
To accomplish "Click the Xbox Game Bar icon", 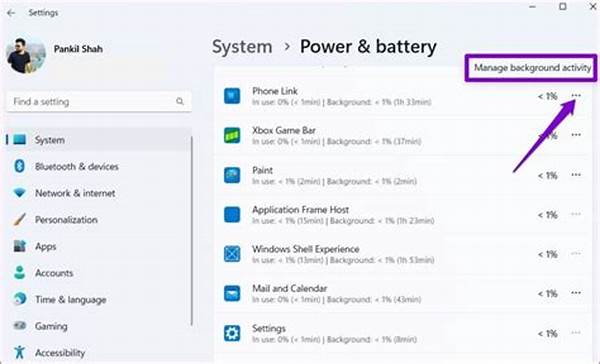I will point(232,135).
